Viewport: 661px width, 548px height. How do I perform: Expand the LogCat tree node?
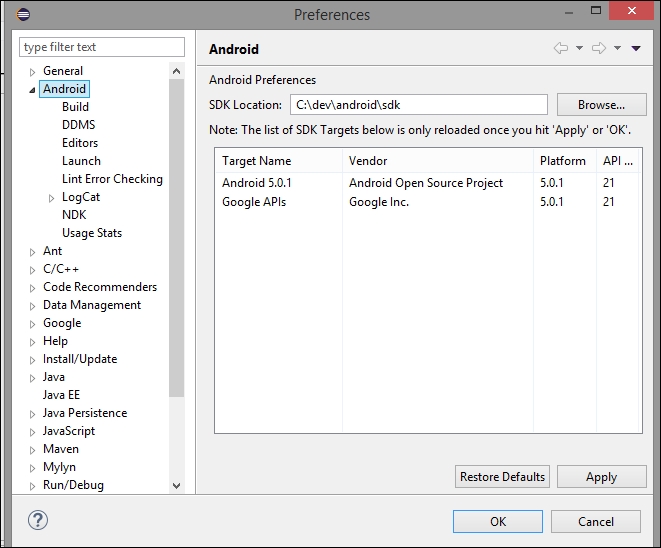[x=51, y=198]
